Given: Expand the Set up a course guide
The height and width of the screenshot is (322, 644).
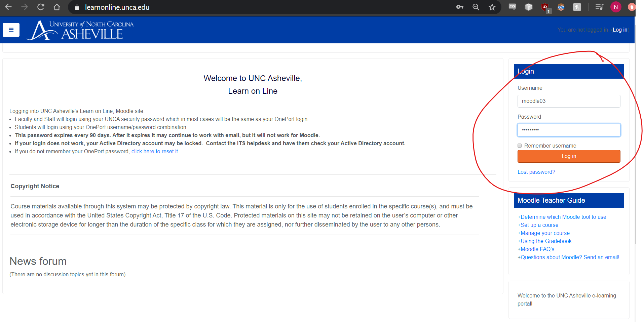Looking at the screenshot, I should click(539, 225).
